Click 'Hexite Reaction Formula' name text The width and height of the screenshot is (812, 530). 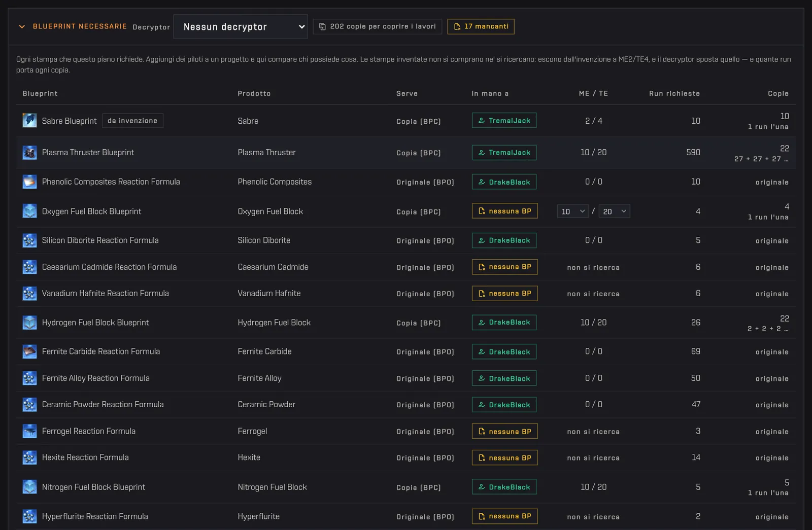[x=85, y=457]
